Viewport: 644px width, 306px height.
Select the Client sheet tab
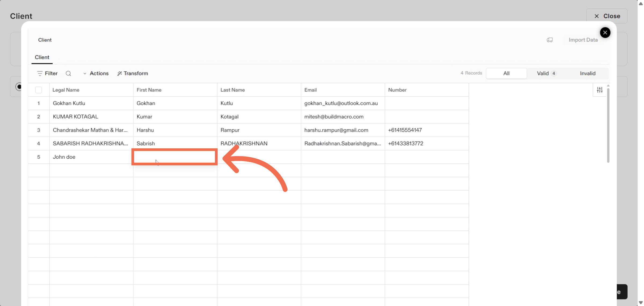tap(42, 57)
